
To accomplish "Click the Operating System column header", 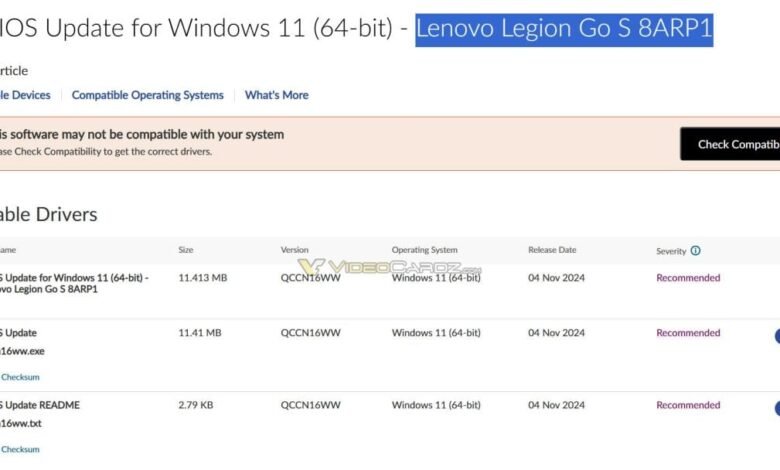I will click(x=424, y=250).
